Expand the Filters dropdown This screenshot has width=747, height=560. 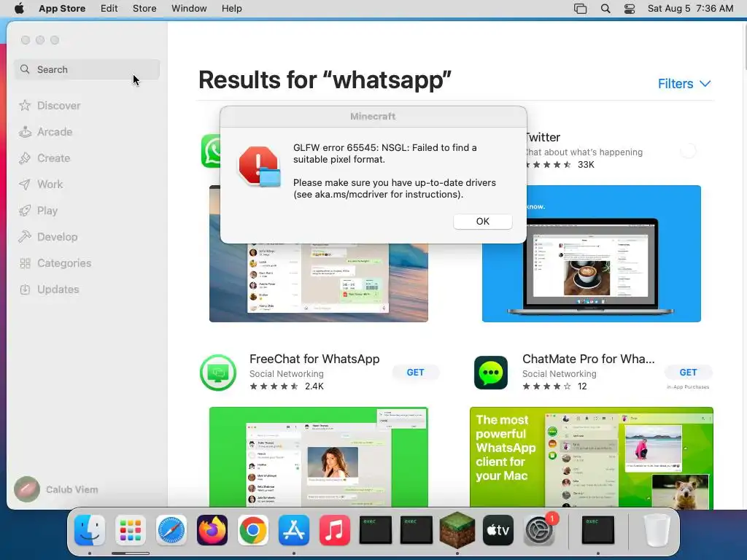click(x=684, y=84)
